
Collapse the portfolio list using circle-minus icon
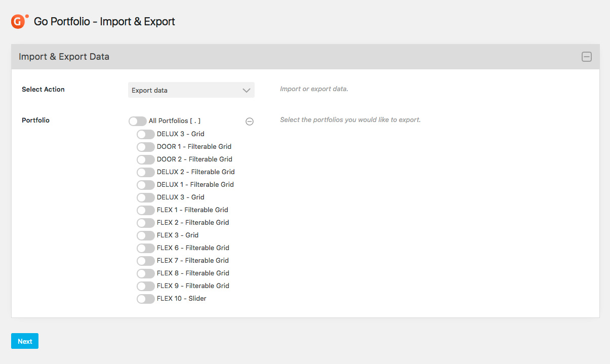(x=250, y=122)
